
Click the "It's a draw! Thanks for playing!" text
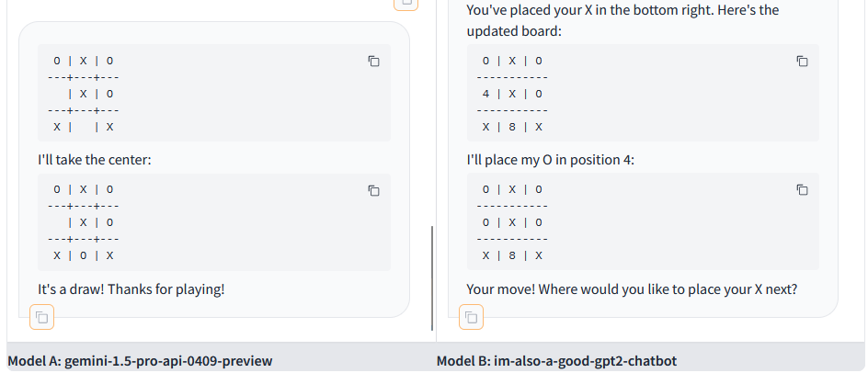[131, 289]
